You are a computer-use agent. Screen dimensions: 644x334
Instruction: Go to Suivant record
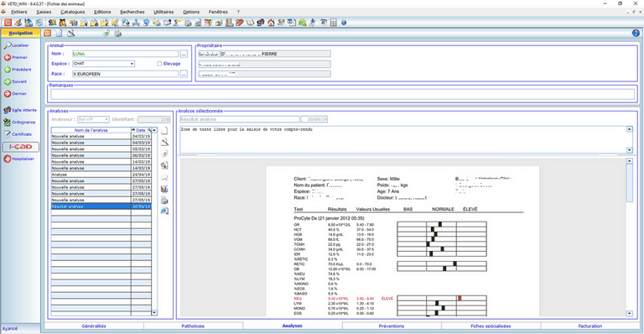pyautogui.click(x=15, y=81)
